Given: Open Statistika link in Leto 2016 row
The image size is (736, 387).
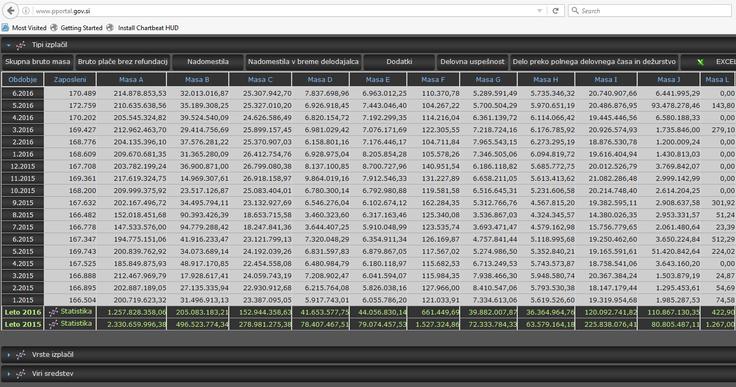Looking at the screenshot, I should [x=76, y=311].
